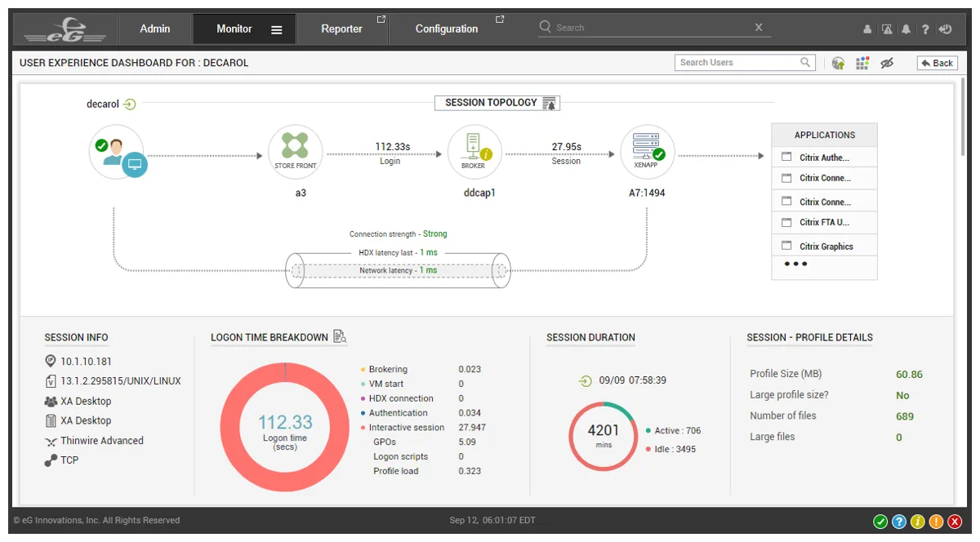Click the 27.95s Session link
The image size is (980, 542).
[566, 153]
